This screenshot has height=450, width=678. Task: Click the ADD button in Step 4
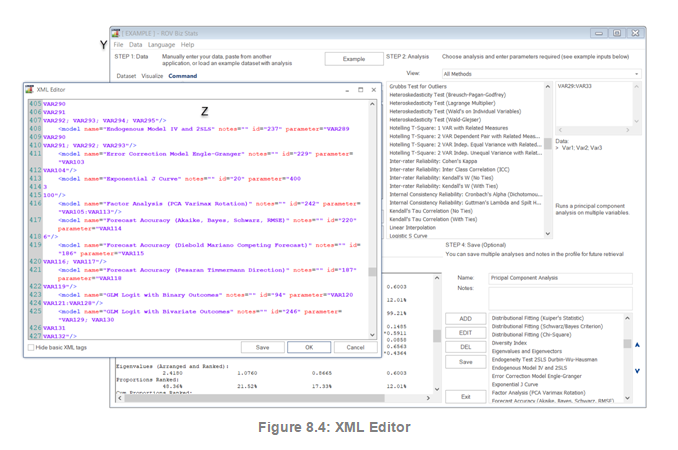tap(465, 319)
